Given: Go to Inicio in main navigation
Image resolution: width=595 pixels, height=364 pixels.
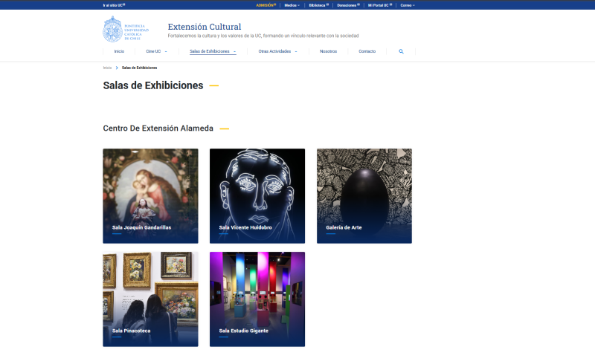Looking at the screenshot, I should coord(119,51).
